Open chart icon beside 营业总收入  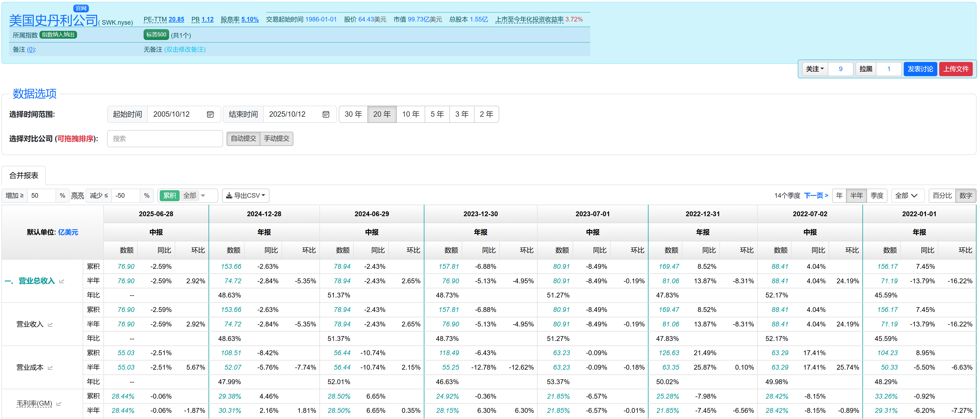(62, 281)
